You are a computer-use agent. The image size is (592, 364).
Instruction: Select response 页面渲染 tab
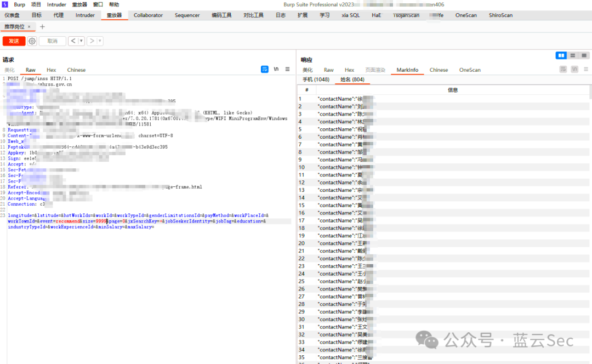[x=375, y=70]
